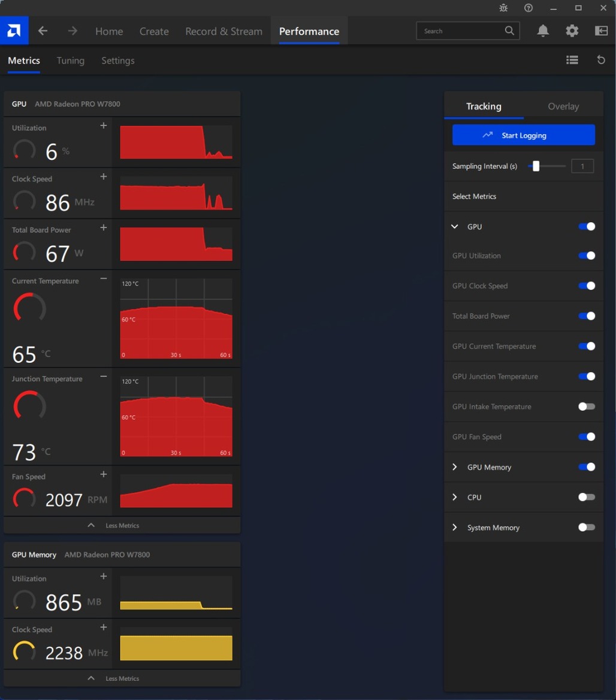Switch to the Settings sub-tab
The height and width of the screenshot is (700, 616).
[x=118, y=60]
